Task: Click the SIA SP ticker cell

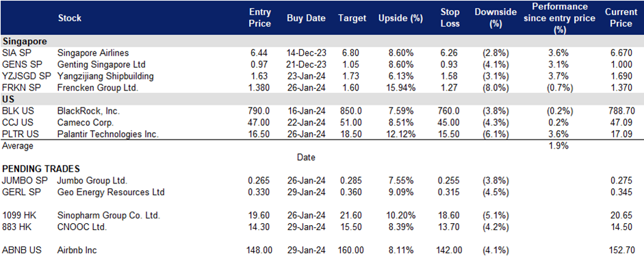Action: pyautogui.click(x=15, y=53)
